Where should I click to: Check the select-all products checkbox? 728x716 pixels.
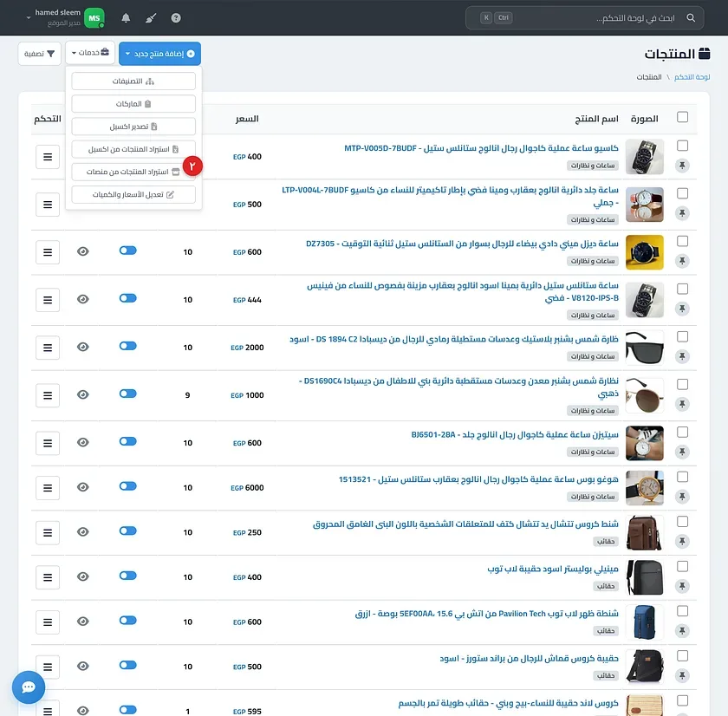(x=682, y=117)
